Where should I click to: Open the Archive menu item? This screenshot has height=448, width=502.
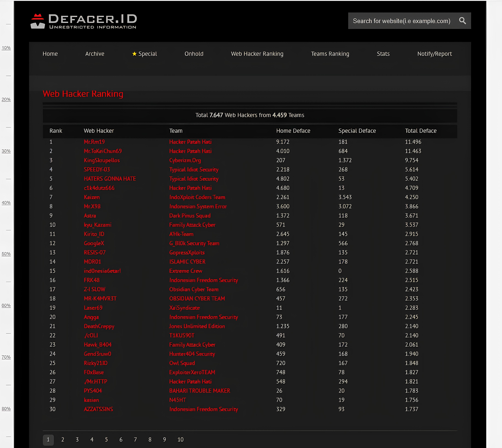click(x=95, y=54)
